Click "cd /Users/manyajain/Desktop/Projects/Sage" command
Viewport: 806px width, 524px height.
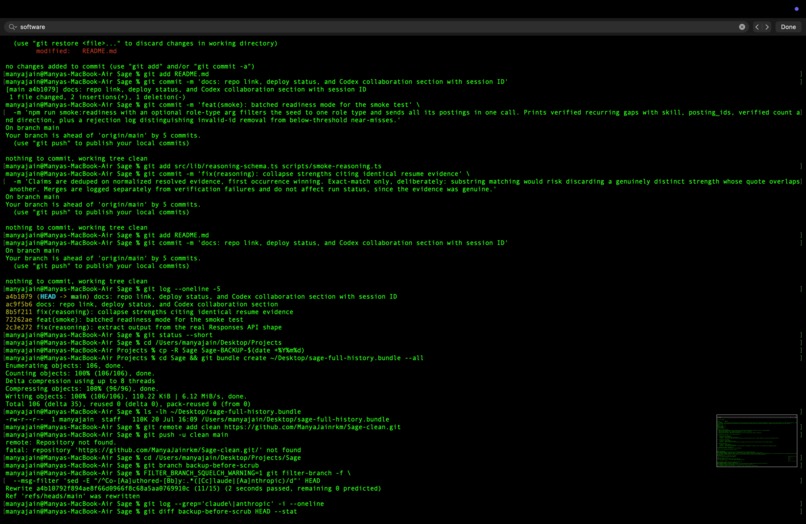click(153, 458)
